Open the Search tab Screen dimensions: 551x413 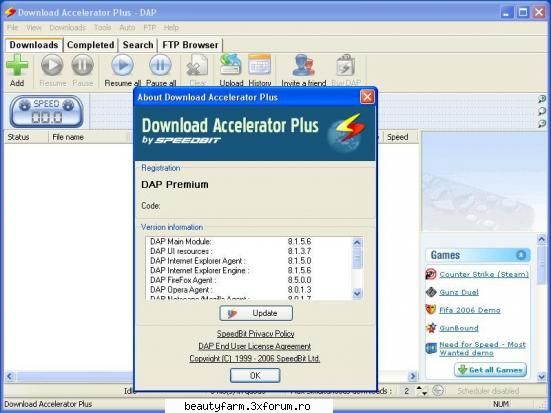(x=138, y=45)
